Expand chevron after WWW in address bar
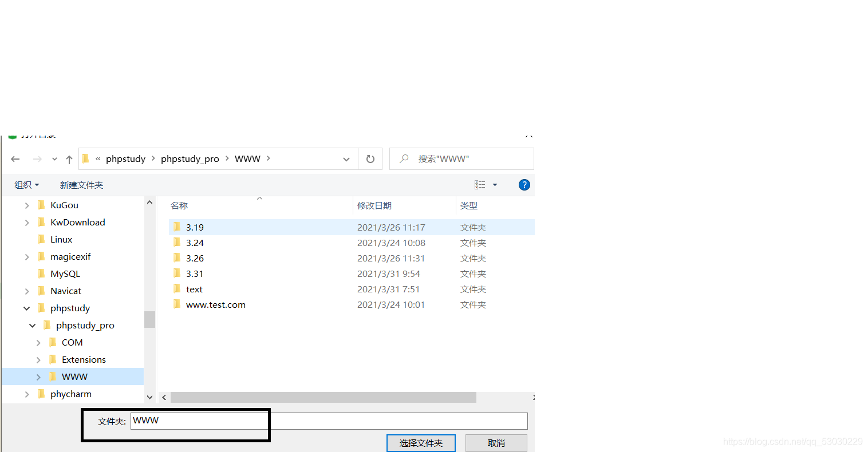This screenshot has width=868, height=452. [x=269, y=158]
